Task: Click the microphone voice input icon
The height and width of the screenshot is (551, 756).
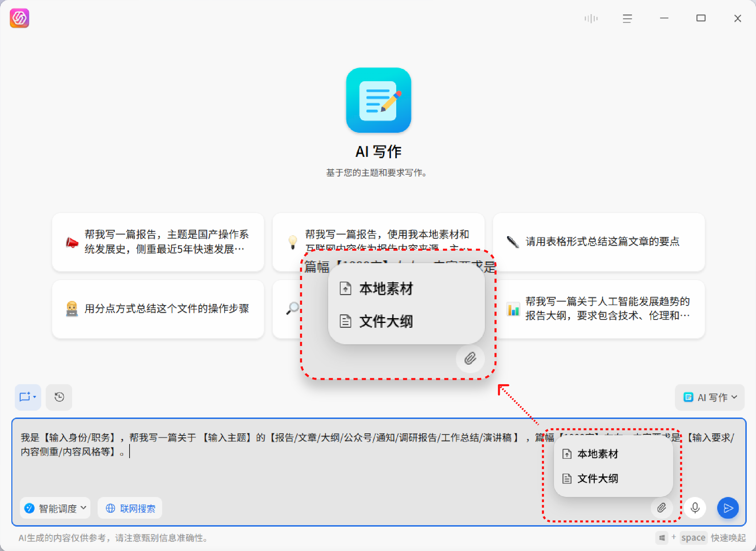Action: [695, 508]
